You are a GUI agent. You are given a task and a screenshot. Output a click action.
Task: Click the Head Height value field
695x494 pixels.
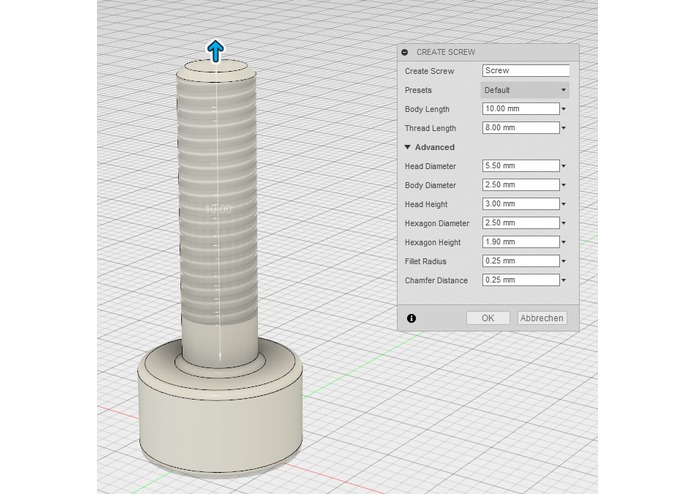point(521,204)
